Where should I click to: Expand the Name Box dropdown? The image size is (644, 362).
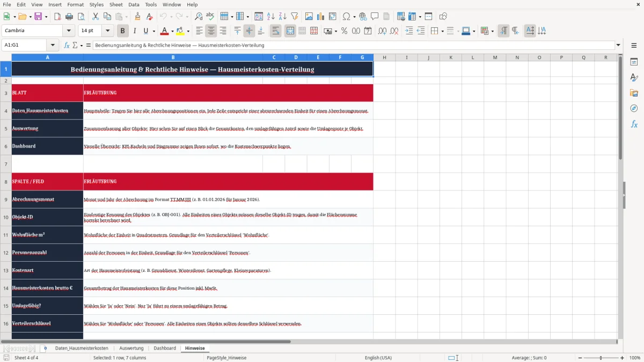tap(53, 46)
